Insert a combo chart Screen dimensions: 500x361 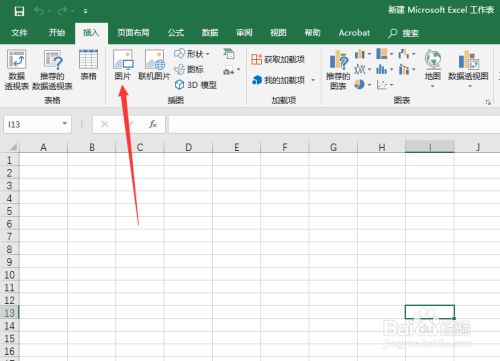click(x=407, y=69)
